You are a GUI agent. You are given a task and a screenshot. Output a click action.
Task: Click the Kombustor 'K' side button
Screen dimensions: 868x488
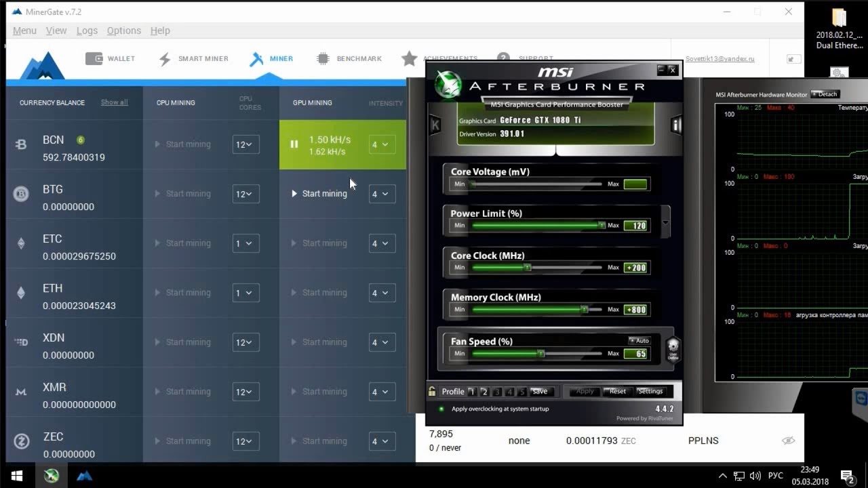(x=435, y=125)
